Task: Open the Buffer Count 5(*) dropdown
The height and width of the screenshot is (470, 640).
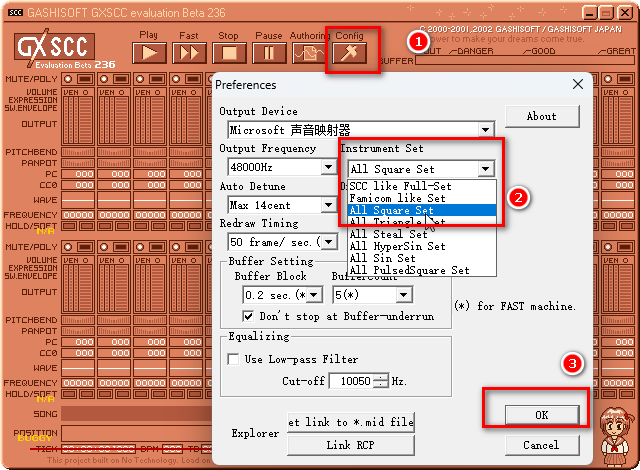Action: pos(404,295)
